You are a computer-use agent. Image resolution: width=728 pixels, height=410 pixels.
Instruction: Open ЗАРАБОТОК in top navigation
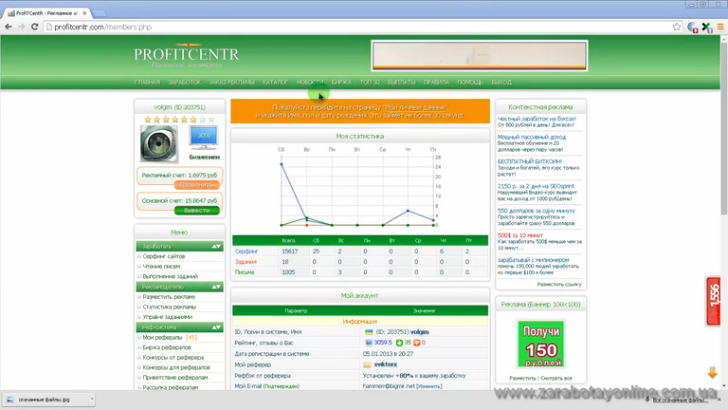[184, 82]
